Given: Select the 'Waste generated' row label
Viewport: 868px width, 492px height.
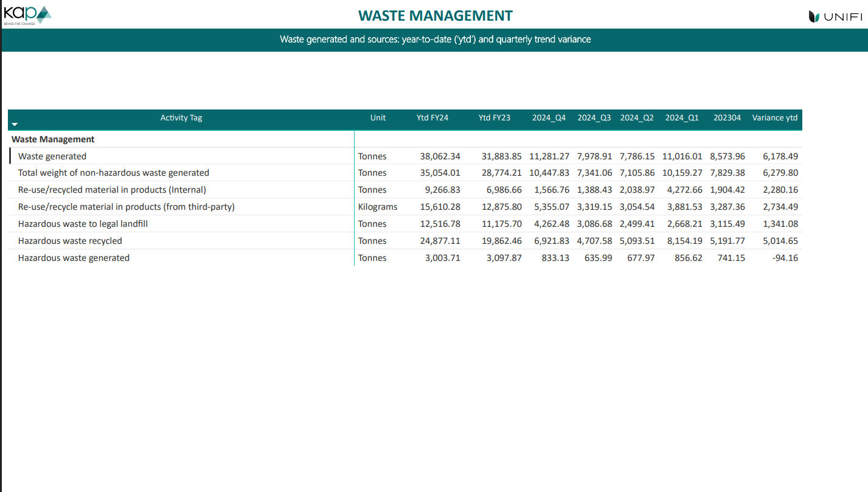Looking at the screenshot, I should [52, 156].
